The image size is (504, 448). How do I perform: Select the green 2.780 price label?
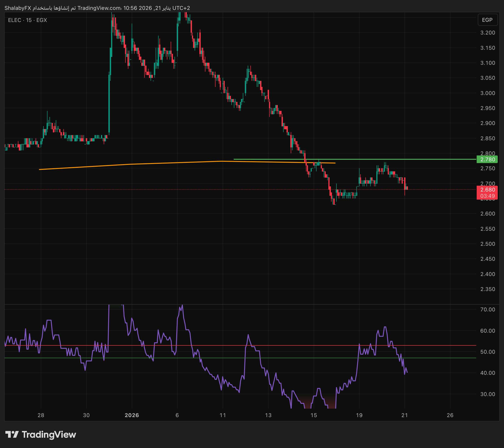coord(487,159)
